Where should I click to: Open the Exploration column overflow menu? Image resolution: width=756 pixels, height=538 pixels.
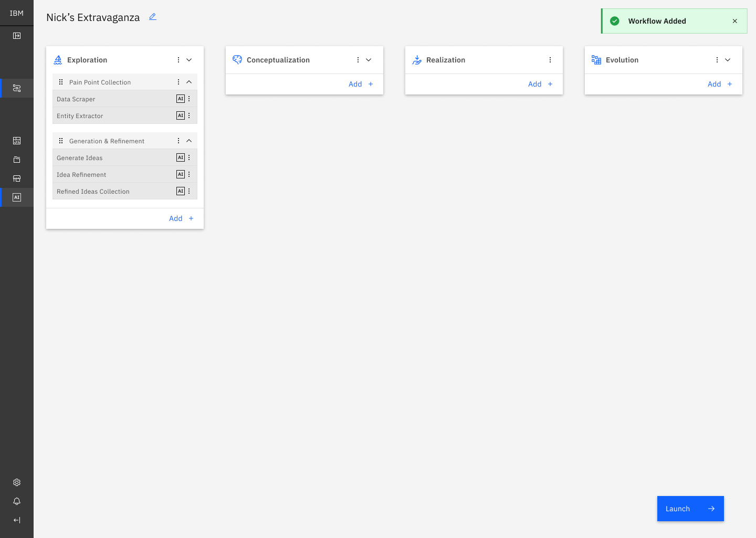178,59
